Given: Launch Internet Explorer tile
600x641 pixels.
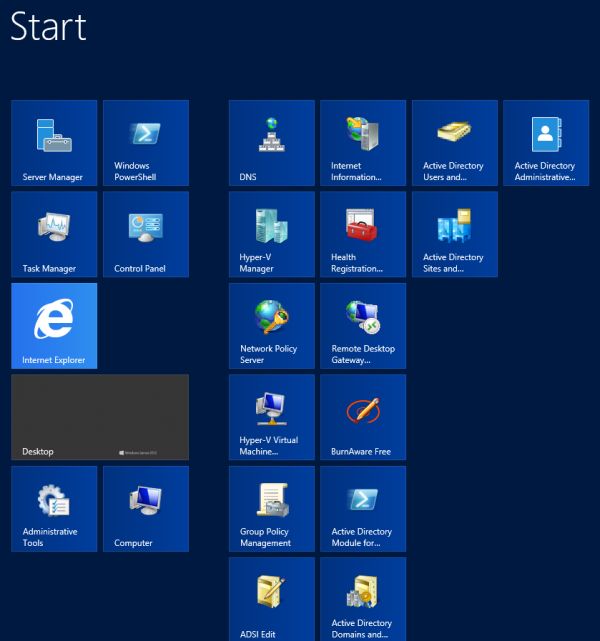Looking at the screenshot, I should [x=54, y=326].
